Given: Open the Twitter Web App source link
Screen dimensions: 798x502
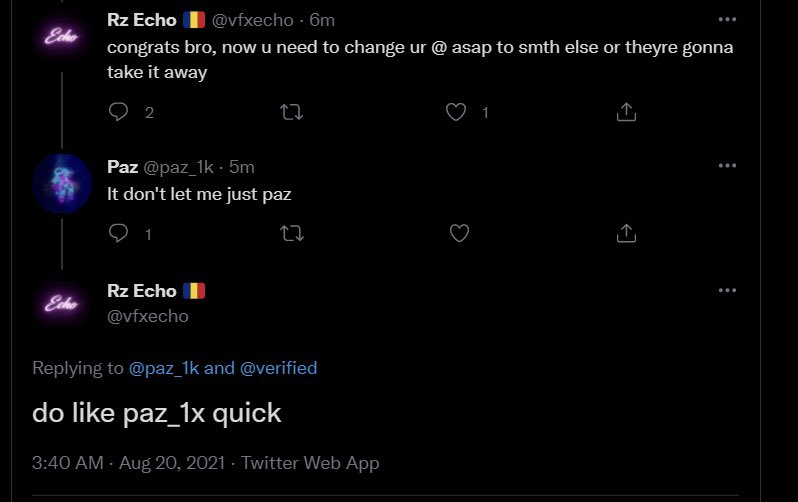Looking at the screenshot, I should [x=310, y=463].
